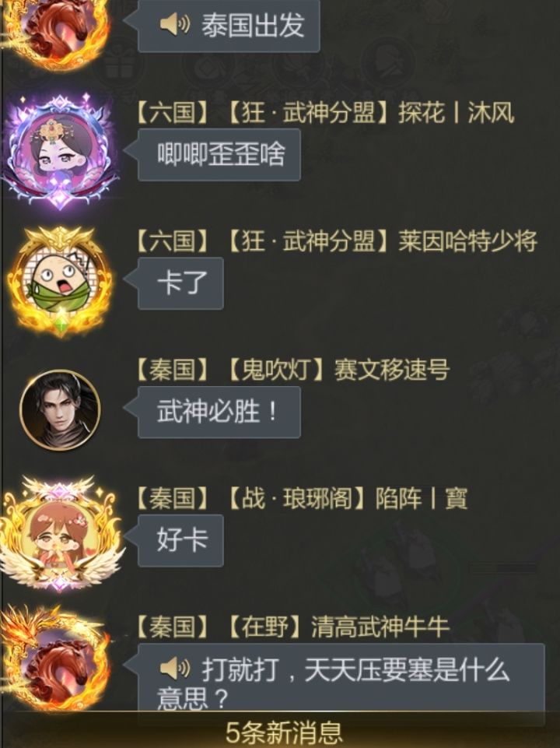
Task: Open 探花丨沐风's purple-framed avatar
Action: click(59, 152)
